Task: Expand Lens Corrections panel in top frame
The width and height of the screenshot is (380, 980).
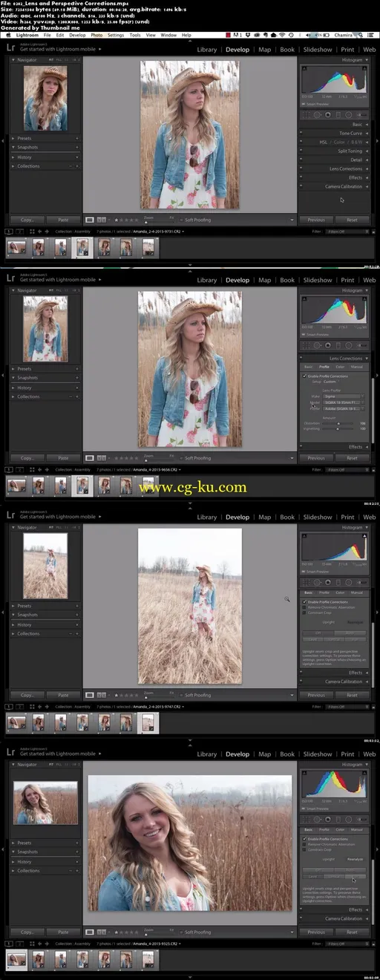Action: tap(333, 169)
